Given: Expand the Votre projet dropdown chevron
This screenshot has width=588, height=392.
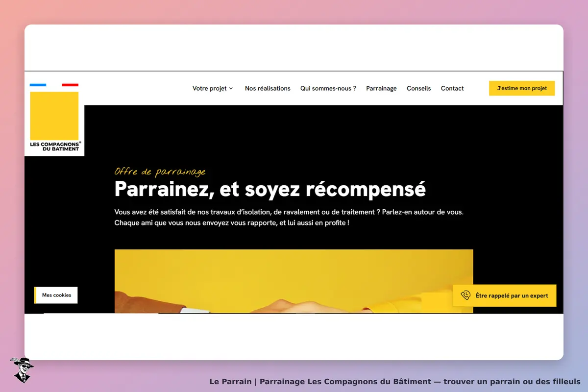Looking at the screenshot, I should pos(231,89).
